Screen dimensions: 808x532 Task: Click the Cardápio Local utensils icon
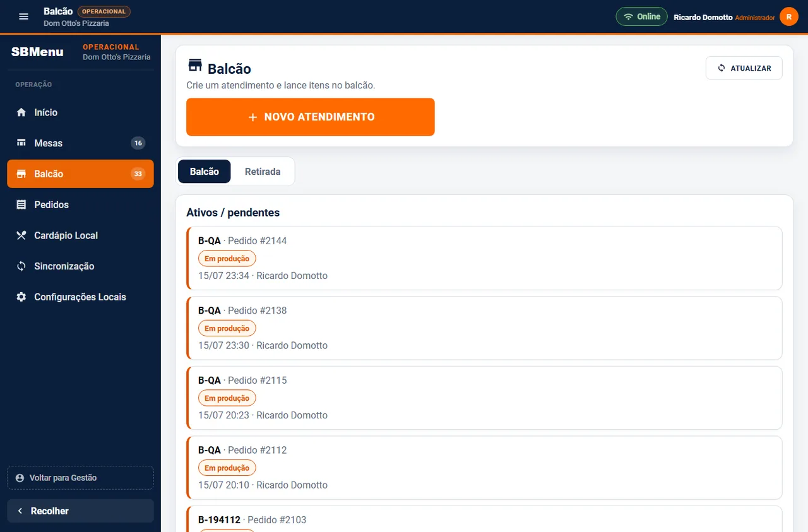(21, 235)
